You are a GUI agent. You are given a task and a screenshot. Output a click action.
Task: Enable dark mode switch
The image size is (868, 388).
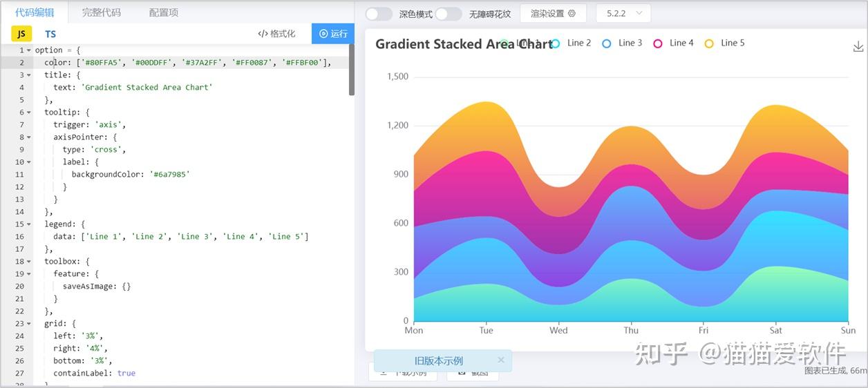(x=379, y=14)
